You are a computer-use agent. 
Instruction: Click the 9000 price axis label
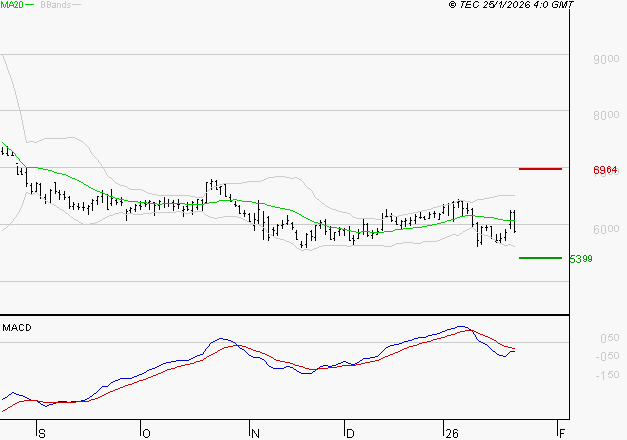[x=604, y=60]
